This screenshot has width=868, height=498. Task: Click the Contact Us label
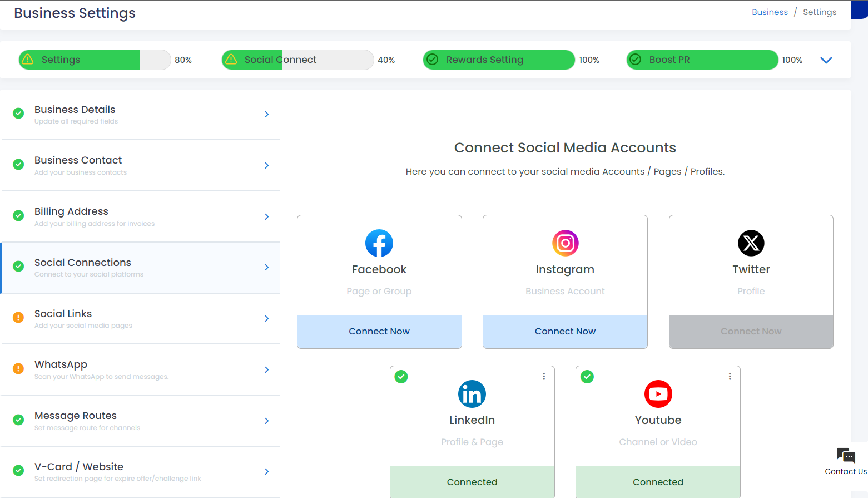click(x=846, y=471)
